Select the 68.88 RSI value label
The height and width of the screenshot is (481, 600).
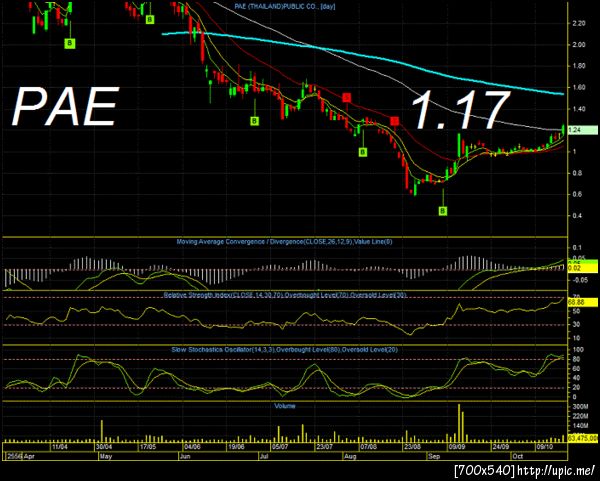pyautogui.click(x=582, y=302)
